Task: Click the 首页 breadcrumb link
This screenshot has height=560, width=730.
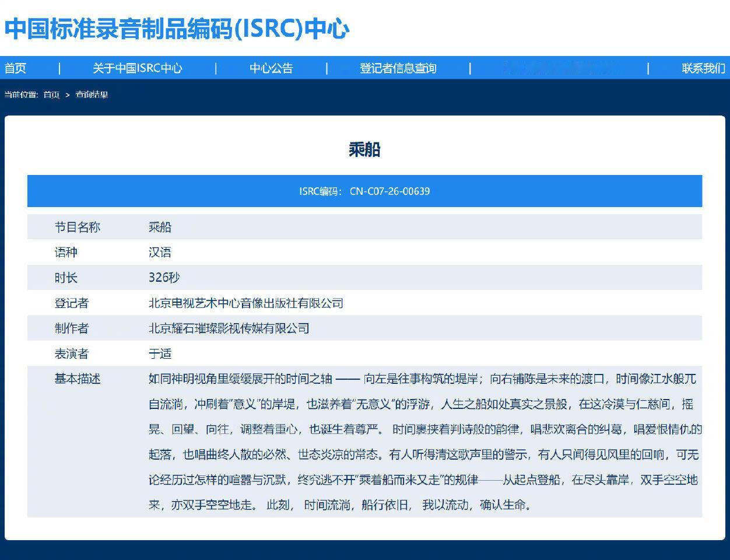Action: click(51, 94)
